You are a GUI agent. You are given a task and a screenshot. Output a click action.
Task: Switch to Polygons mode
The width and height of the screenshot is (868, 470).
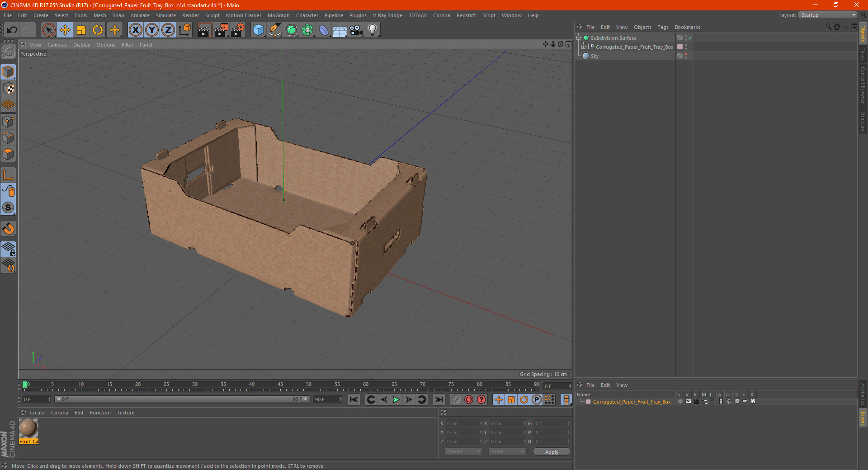(x=8, y=154)
